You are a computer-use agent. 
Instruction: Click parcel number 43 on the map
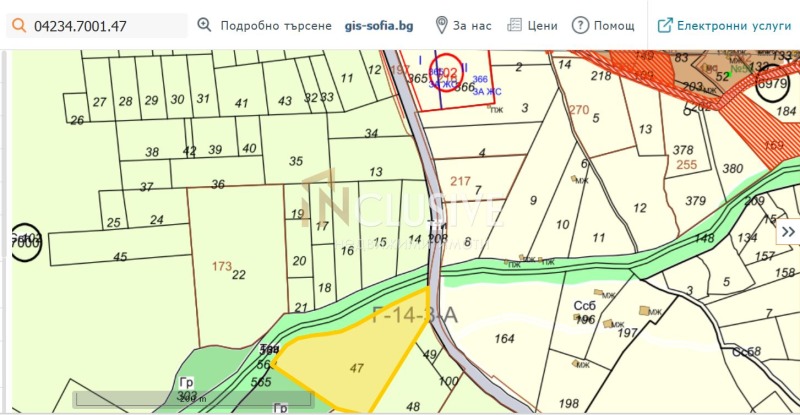[285, 101]
